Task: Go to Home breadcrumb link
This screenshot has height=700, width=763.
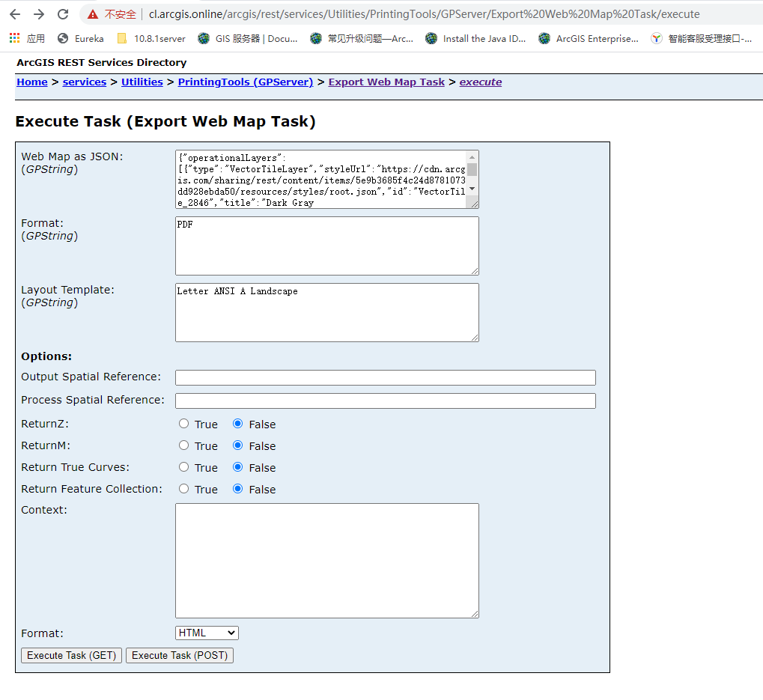Action: tap(32, 82)
